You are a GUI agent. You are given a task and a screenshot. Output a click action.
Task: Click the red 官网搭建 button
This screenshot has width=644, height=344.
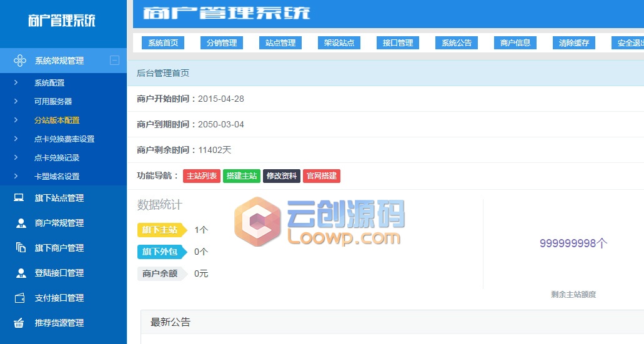pos(322,176)
